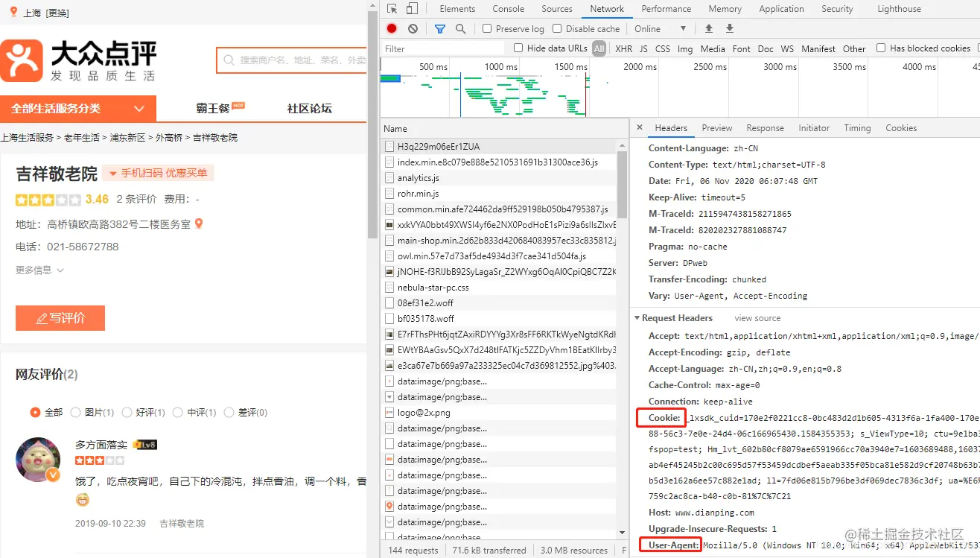980x558 pixels.
Task: Check Has blocked cookies
Action: point(881,48)
